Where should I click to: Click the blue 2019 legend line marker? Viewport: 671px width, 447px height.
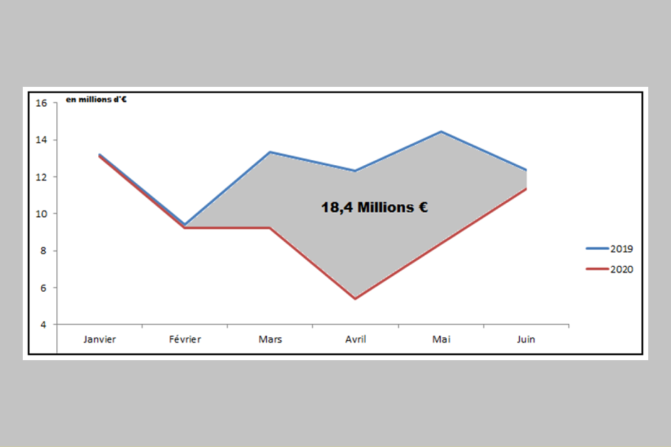click(x=596, y=248)
